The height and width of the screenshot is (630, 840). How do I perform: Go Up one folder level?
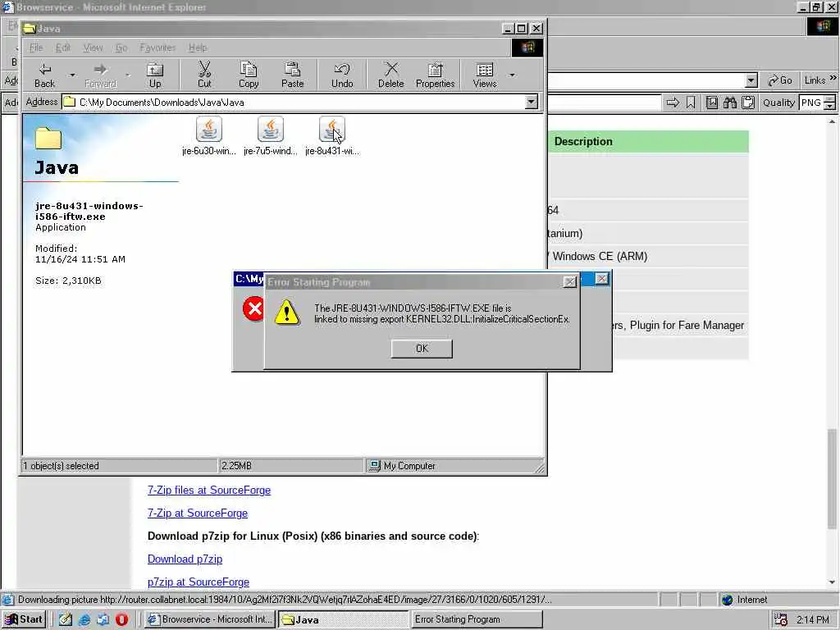155,75
